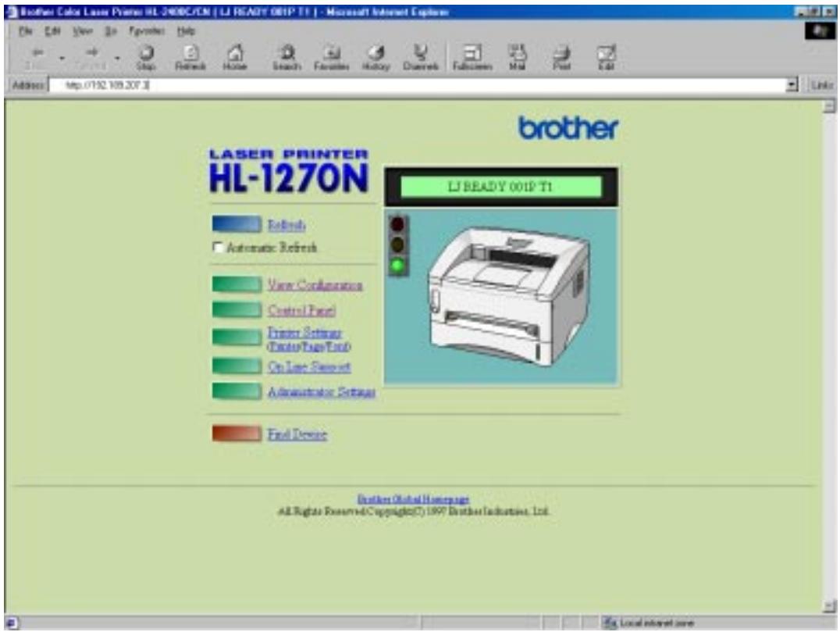
Task: Open the Channels toolbar icon
Action: tap(421, 57)
